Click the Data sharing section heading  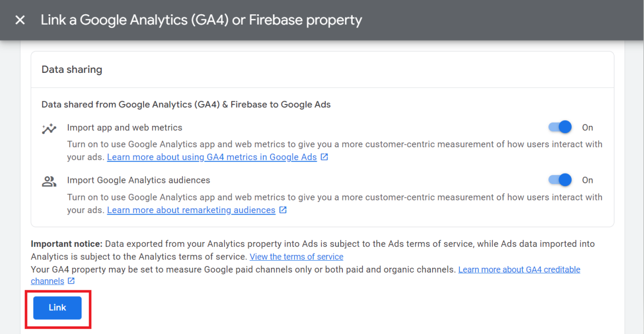[72, 70]
